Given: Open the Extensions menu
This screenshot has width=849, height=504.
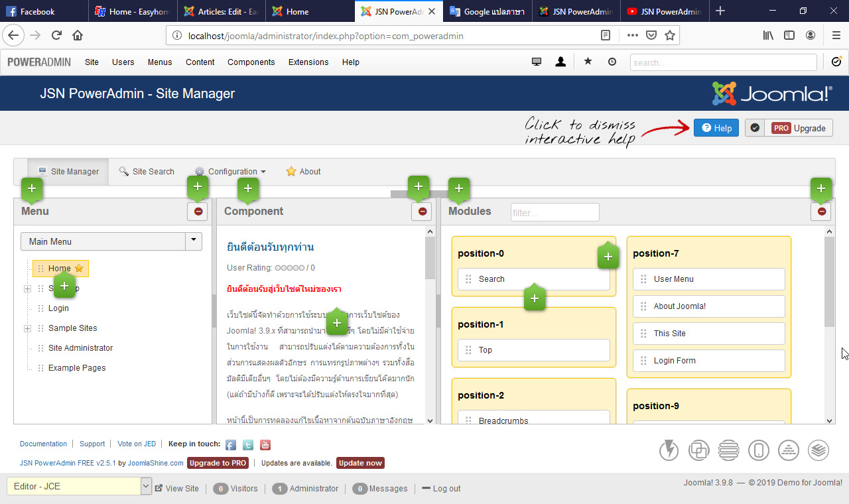Looking at the screenshot, I should (308, 62).
